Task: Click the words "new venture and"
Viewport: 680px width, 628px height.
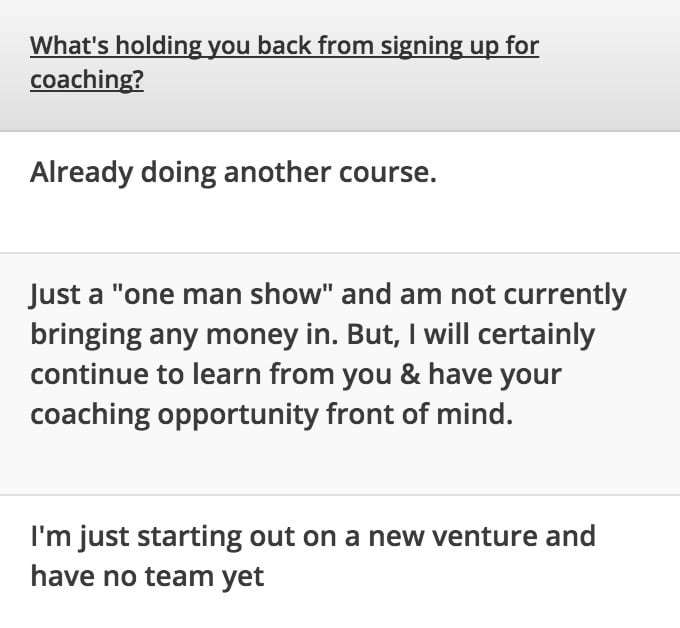Action: tap(482, 536)
